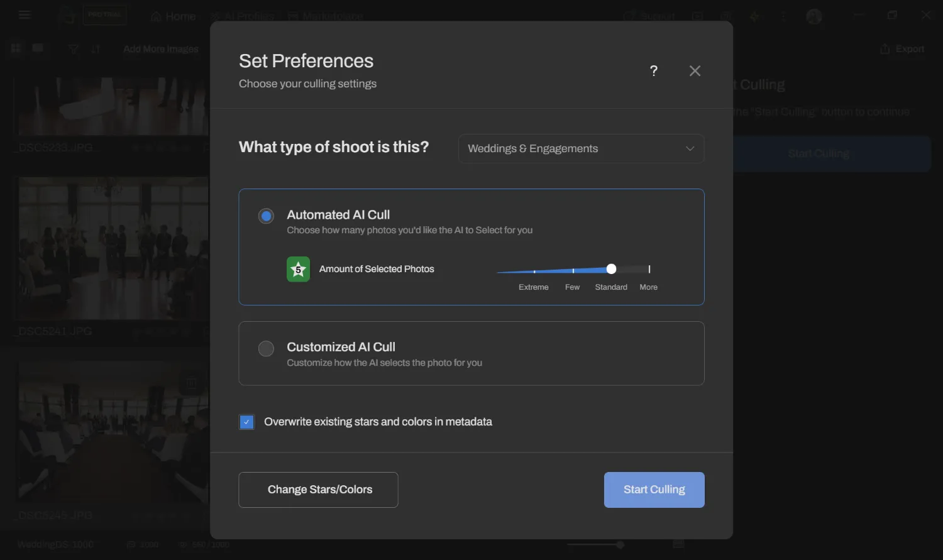Click the sparkles upgrade icon
This screenshot has height=560, width=943.
point(754,16)
